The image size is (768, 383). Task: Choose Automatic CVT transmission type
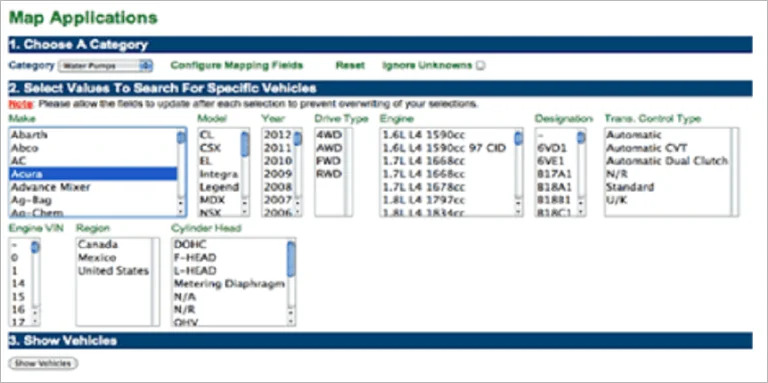[x=668, y=148]
